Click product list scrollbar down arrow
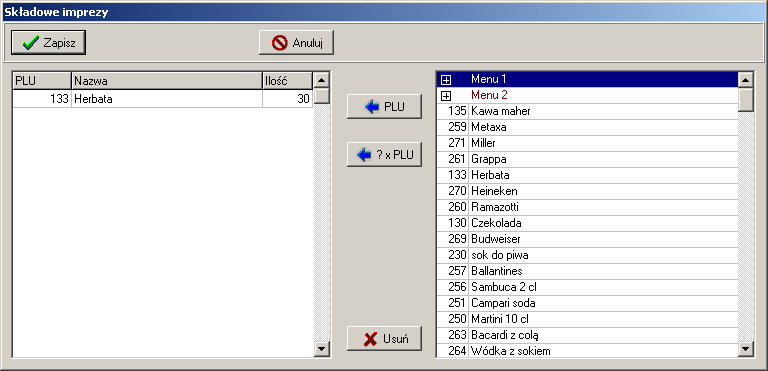768x371 pixels. 746,349
